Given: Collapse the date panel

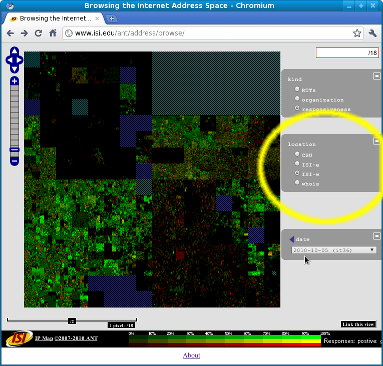Looking at the screenshot, I should pos(377,236).
